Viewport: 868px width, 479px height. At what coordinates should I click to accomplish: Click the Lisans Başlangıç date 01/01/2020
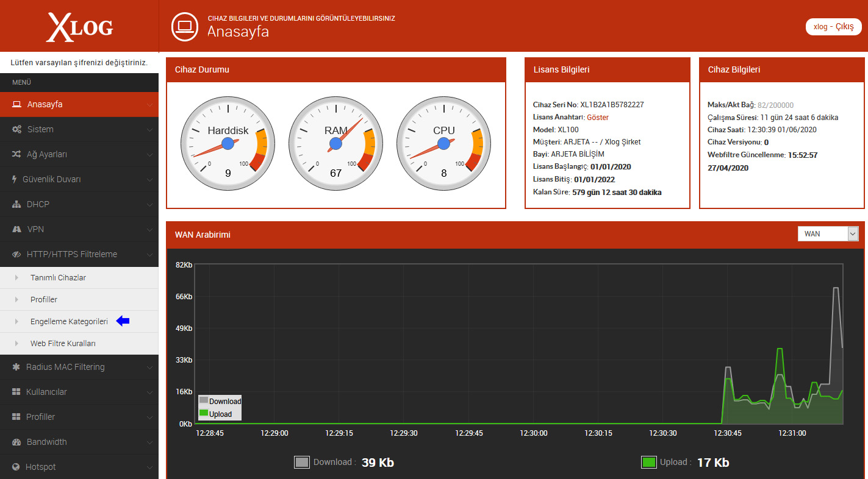611,167
